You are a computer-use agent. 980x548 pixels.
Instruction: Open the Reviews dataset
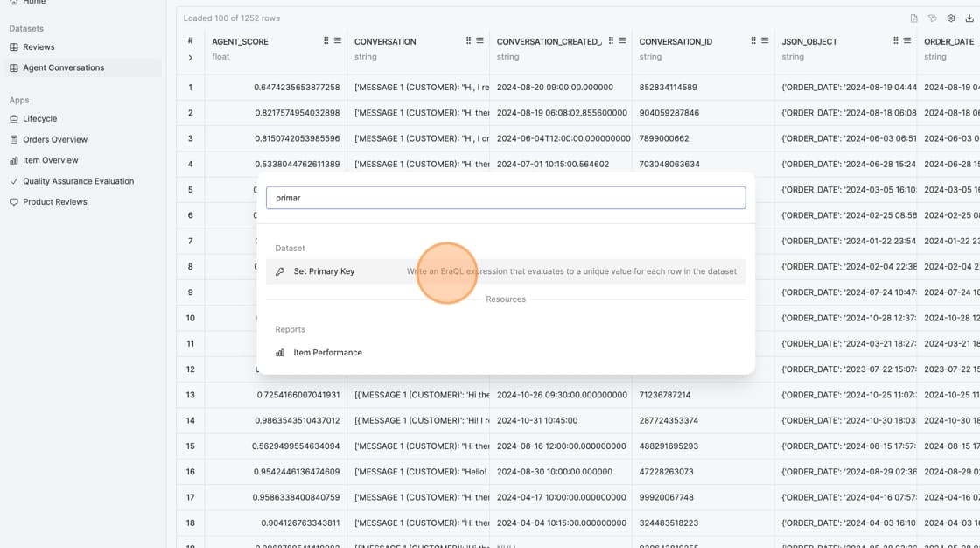(x=38, y=47)
